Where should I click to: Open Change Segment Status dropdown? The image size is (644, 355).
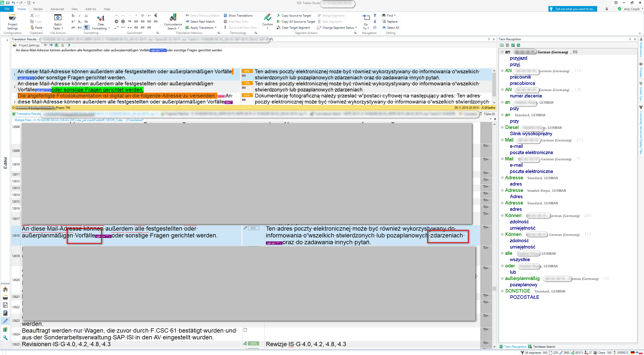pos(356,28)
